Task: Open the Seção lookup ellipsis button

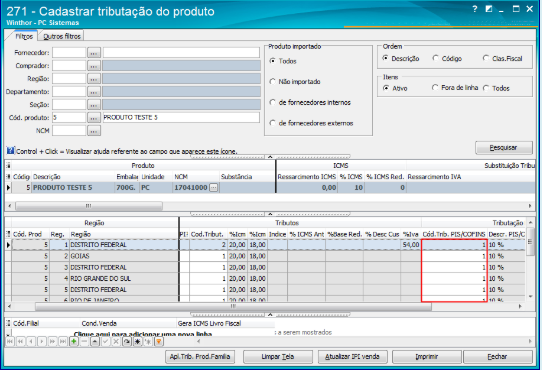Action: [x=94, y=105]
